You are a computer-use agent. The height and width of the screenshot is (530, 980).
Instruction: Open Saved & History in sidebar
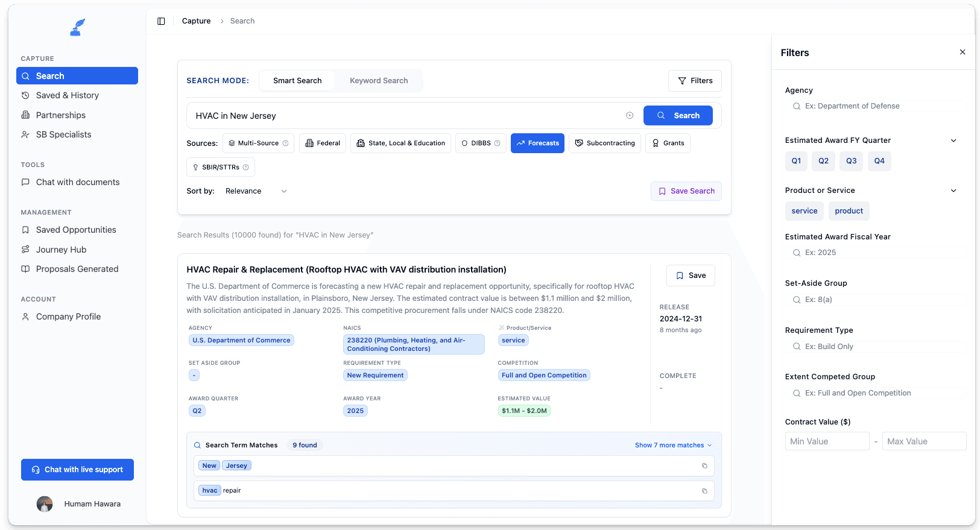coord(67,95)
